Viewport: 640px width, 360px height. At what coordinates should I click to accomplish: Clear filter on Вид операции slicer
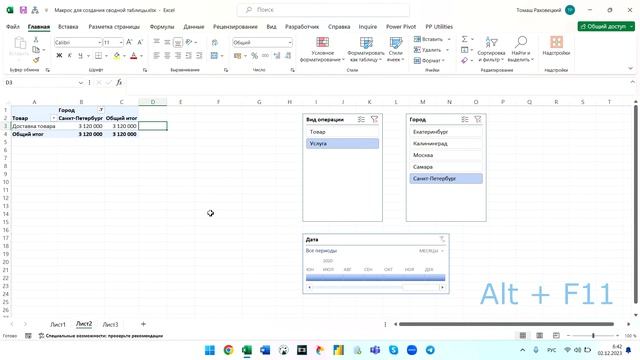(374, 119)
